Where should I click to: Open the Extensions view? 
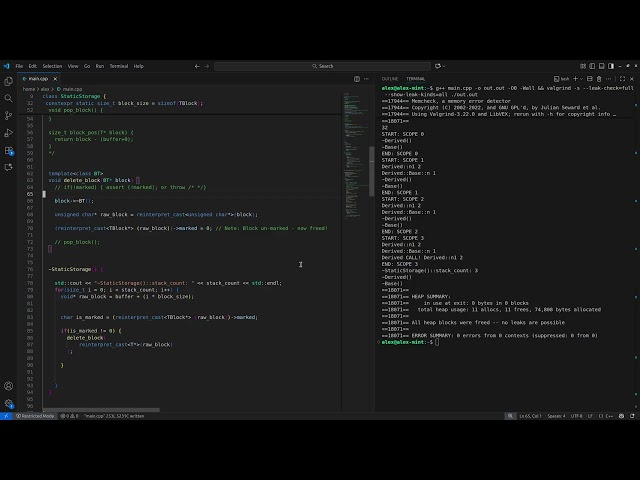pyautogui.click(x=9, y=151)
